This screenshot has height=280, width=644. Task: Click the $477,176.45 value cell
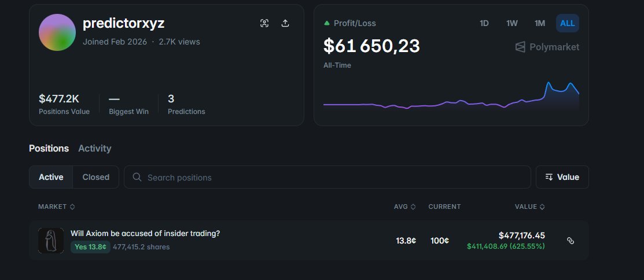521,235
